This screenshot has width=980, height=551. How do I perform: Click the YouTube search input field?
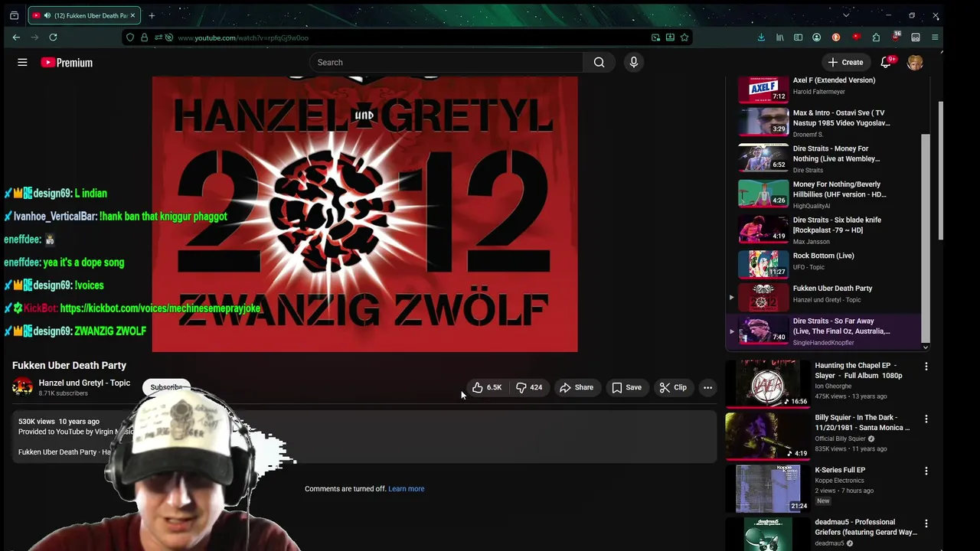pos(446,63)
